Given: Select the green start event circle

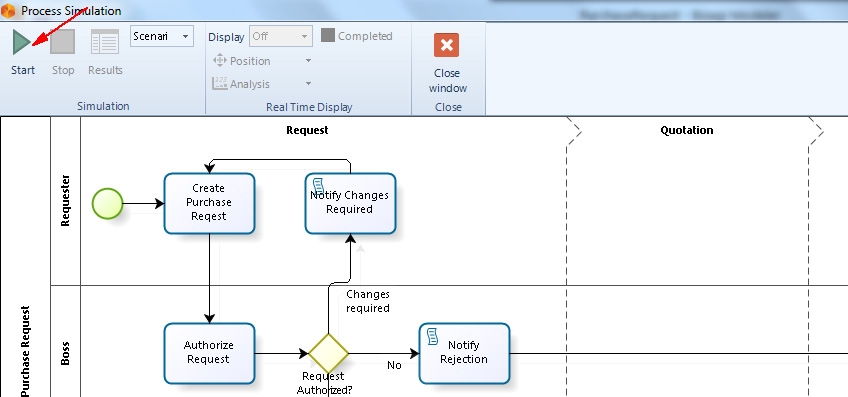Looking at the screenshot, I should point(108,203).
